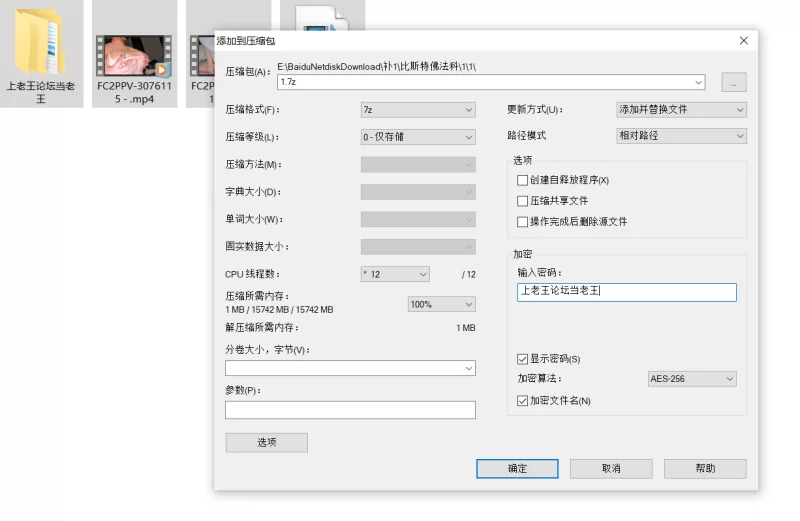
Task: Click the 帮助 help button
Action: (x=705, y=468)
